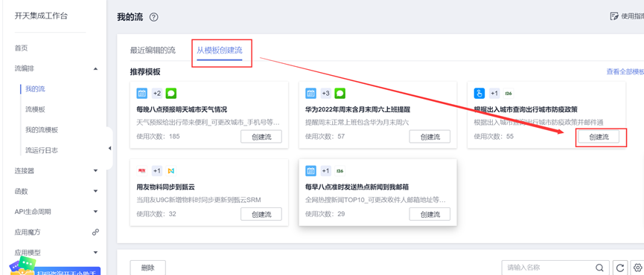Click text 使用次数：185

tap(158, 136)
